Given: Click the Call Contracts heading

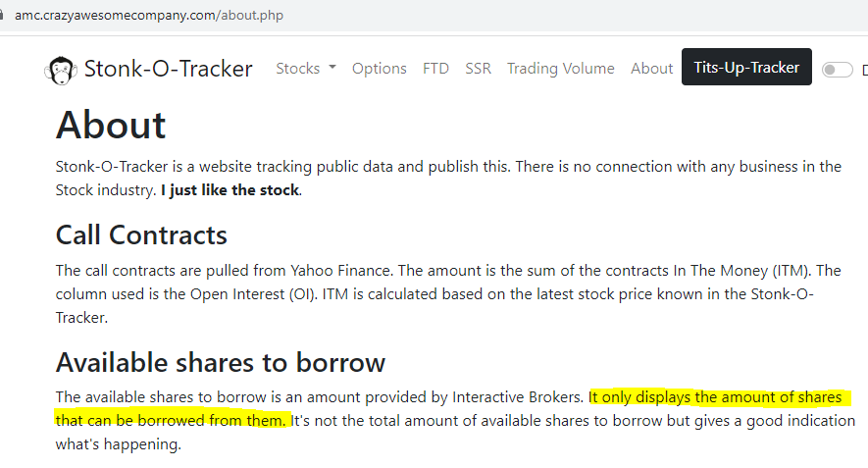Looking at the screenshot, I should click(x=141, y=235).
